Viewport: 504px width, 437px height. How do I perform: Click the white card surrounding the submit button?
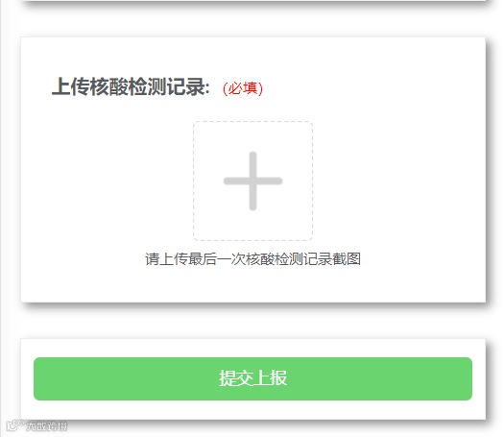(253, 410)
